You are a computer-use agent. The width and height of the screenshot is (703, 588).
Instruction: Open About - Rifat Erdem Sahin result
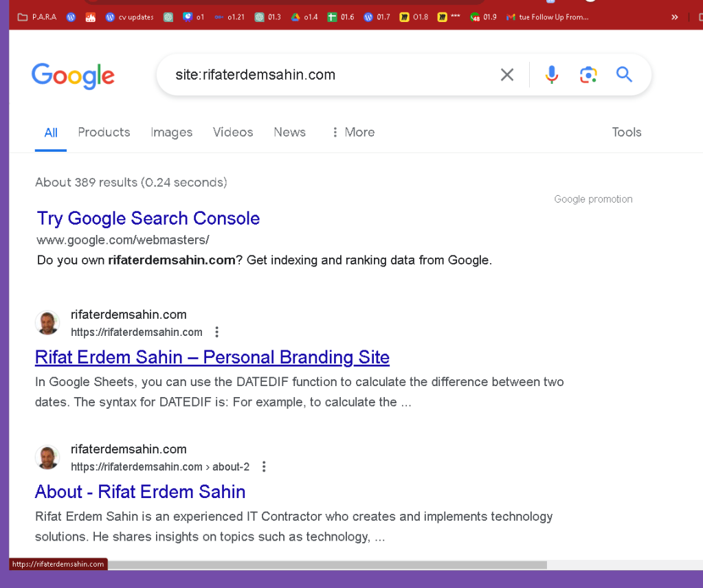pyautogui.click(x=140, y=492)
